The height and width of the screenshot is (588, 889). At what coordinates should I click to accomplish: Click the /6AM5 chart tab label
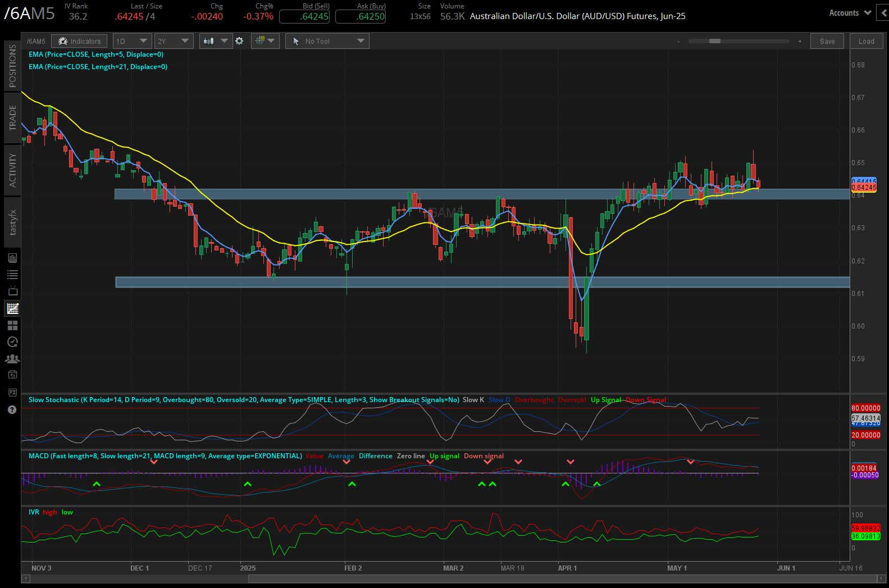[x=36, y=41]
